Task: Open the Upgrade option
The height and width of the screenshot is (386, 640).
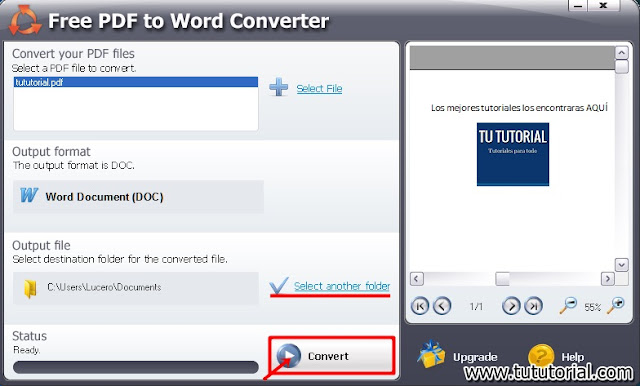Action: pos(475,357)
